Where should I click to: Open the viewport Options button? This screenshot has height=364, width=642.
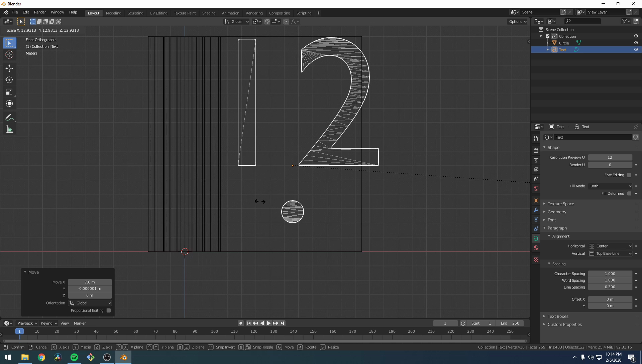pyautogui.click(x=517, y=22)
